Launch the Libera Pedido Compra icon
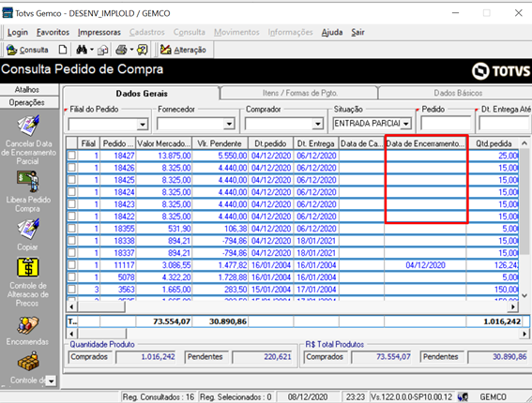Screen dimensions: 532x403 pos(28,182)
